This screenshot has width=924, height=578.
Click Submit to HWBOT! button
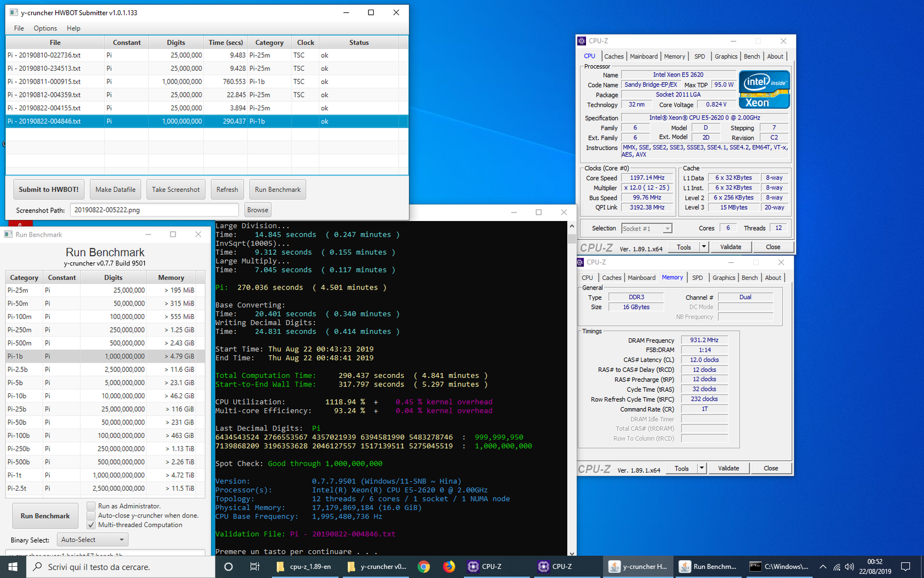point(49,189)
